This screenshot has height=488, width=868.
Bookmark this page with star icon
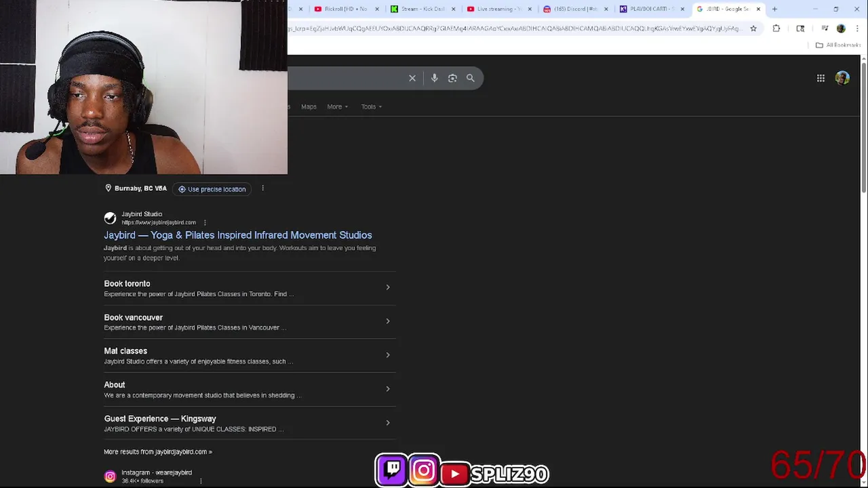pyautogui.click(x=753, y=28)
